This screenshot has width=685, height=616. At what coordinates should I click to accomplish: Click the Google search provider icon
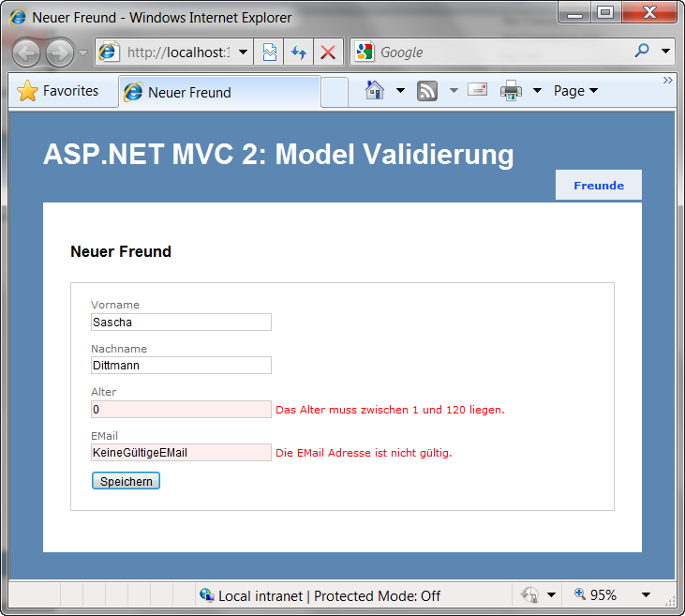[365, 52]
